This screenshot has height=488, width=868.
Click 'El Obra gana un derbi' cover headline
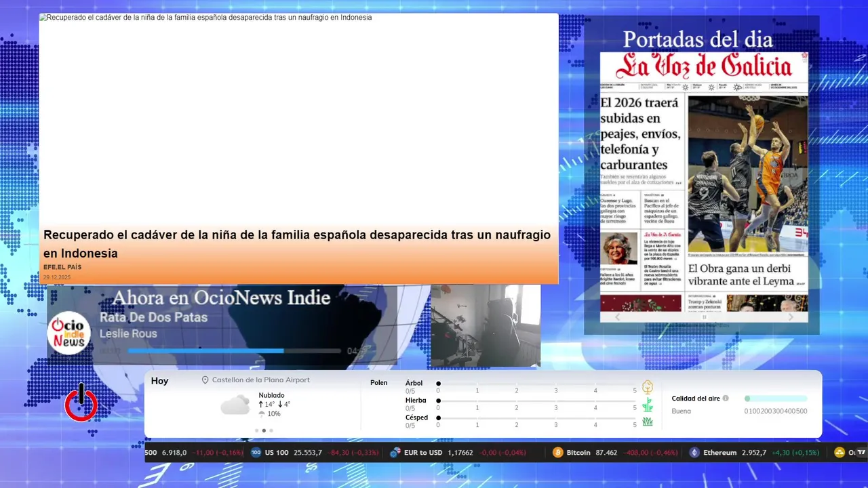point(741,274)
